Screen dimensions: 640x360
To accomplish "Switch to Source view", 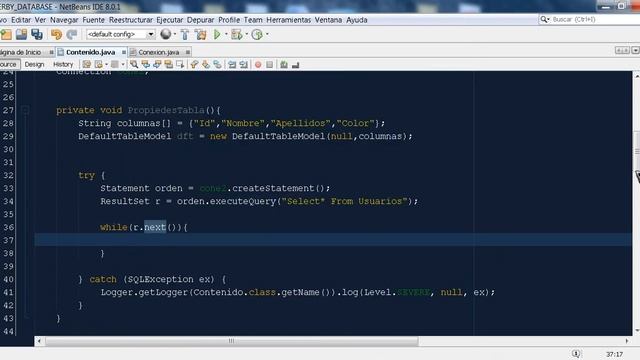I will (8, 64).
